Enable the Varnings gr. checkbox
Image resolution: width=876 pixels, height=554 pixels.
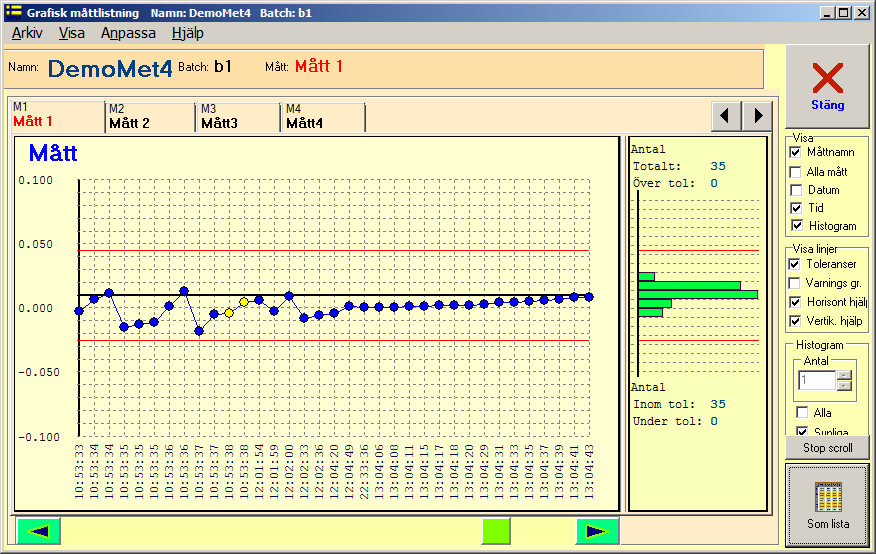[794, 283]
